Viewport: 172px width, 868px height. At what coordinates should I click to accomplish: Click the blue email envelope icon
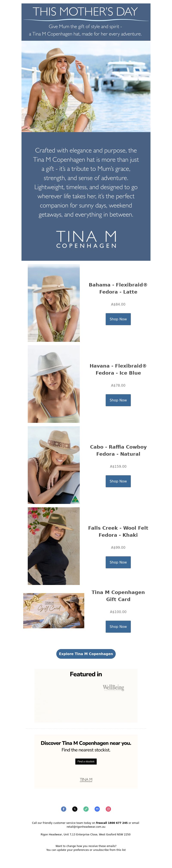point(97,809)
